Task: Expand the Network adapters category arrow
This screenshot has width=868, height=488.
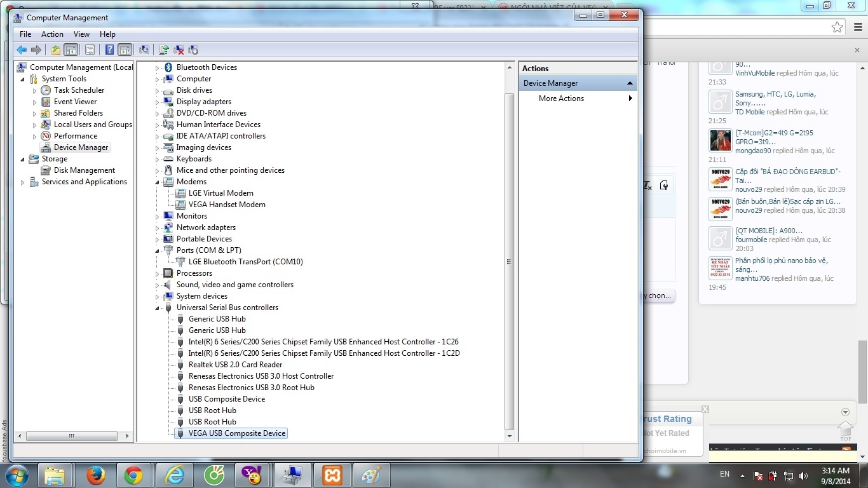Action: coord(158,228)
